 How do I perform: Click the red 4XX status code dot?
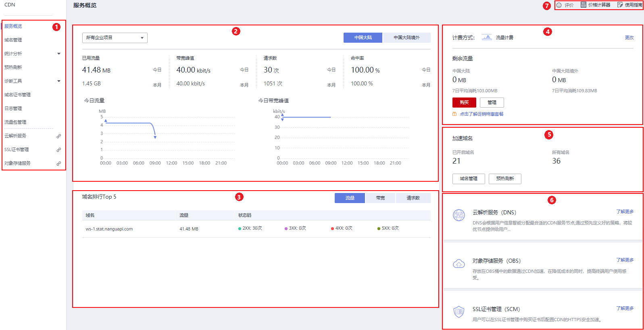coord(332,228)
